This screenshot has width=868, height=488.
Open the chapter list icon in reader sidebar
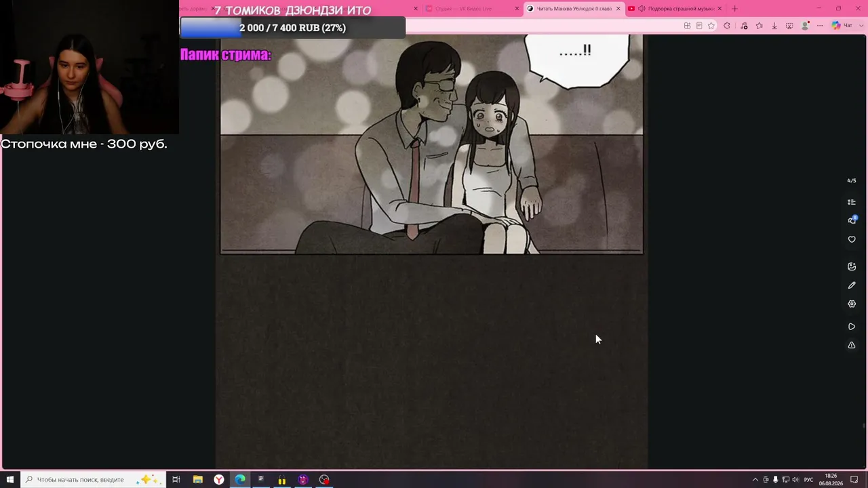[852, 202]
